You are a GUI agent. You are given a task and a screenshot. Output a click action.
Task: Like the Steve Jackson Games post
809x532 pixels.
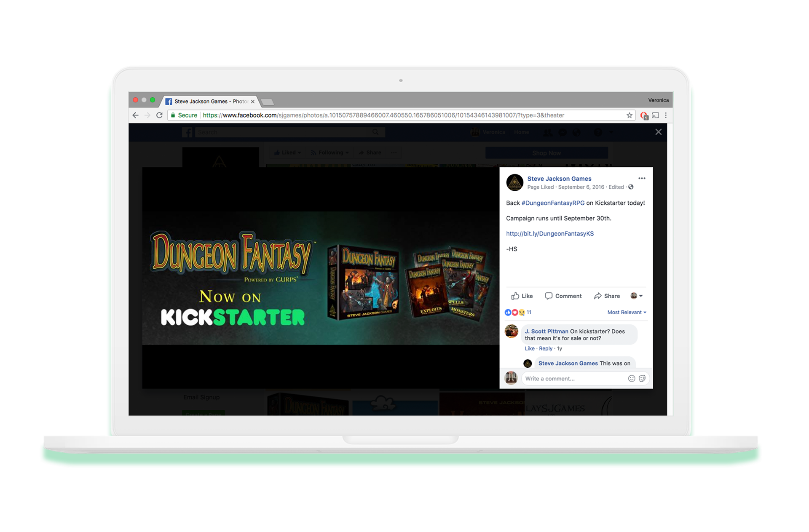pyautogui.click(x=522, y=296)
